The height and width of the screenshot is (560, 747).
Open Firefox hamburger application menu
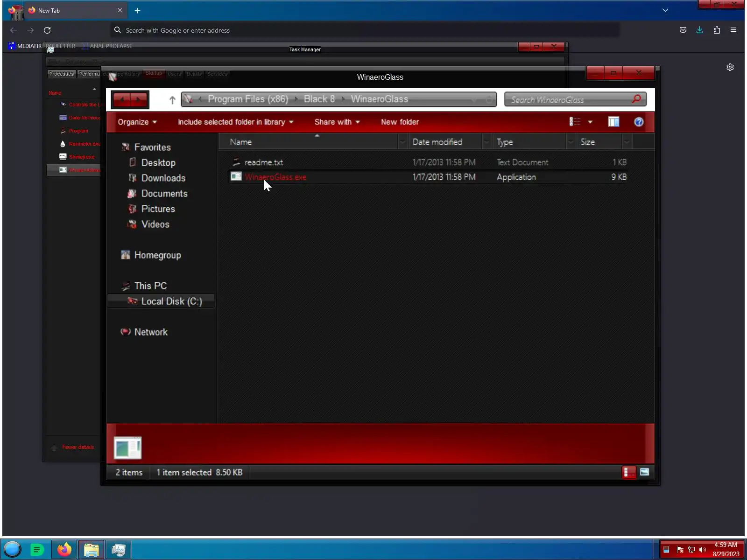tap(733, 30)
